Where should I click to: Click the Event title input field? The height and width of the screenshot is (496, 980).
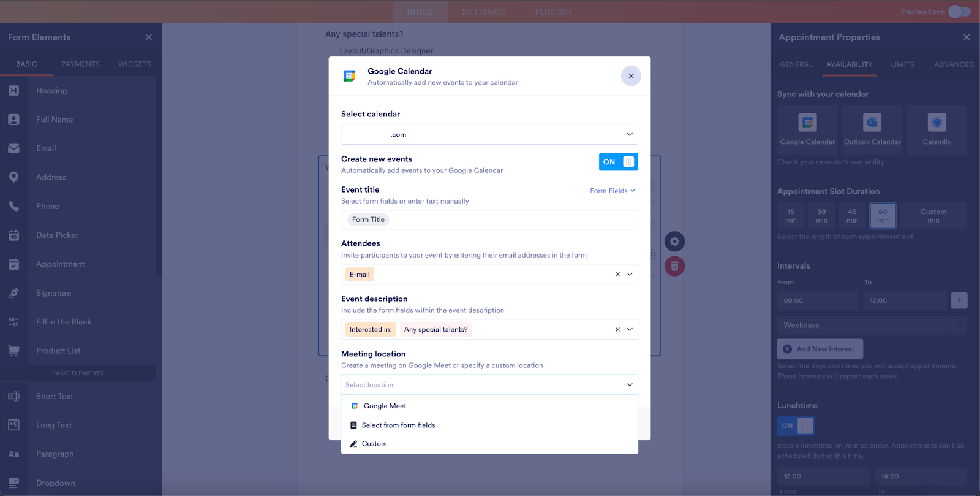tap(489, 219)
